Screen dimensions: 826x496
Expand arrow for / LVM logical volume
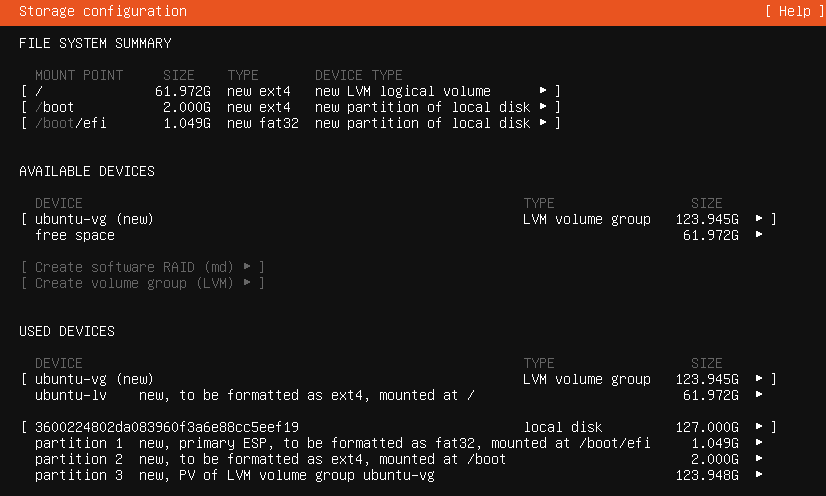tap(543, 91)
